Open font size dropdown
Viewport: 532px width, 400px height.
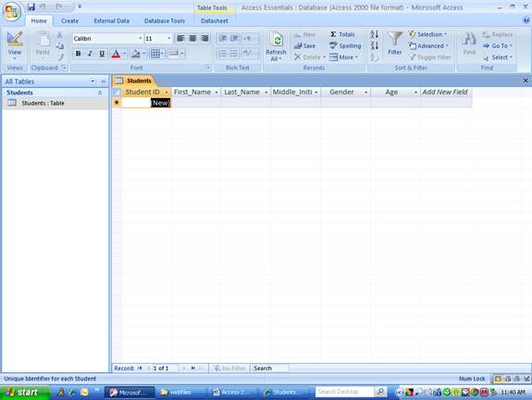coord(168,38)
